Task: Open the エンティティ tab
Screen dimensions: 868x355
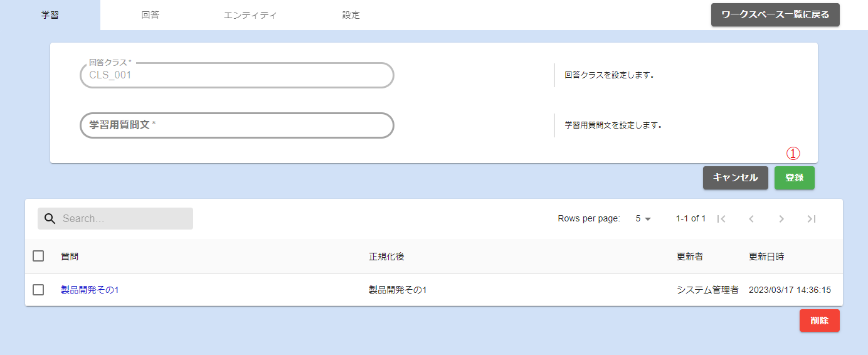Action: click(250, 15)
